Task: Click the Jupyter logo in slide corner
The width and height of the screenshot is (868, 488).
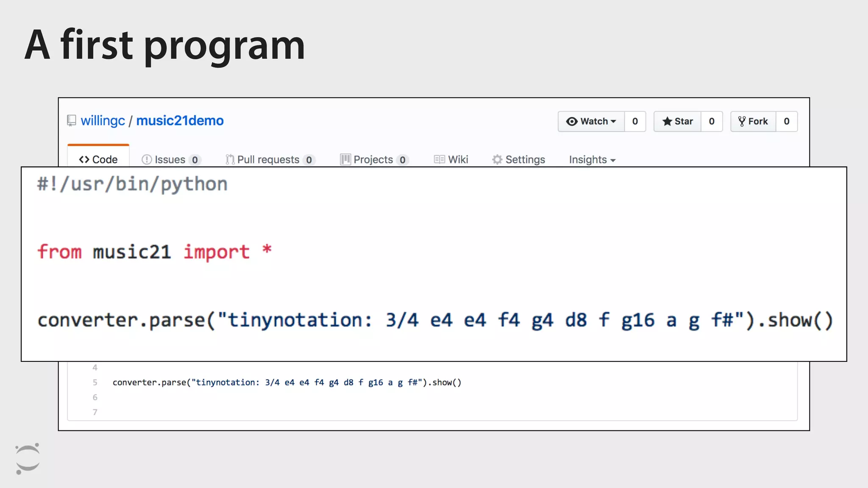Action: (28, 459)
